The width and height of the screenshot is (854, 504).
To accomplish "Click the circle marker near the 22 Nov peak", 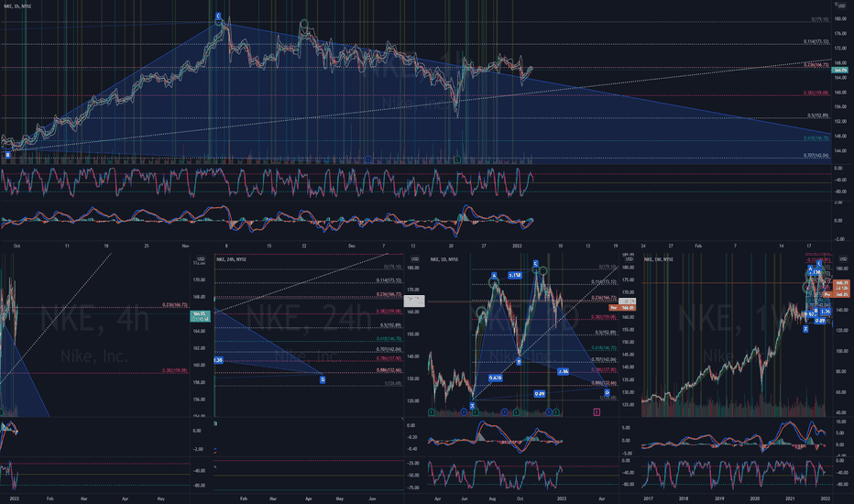I will click(304, 24).
